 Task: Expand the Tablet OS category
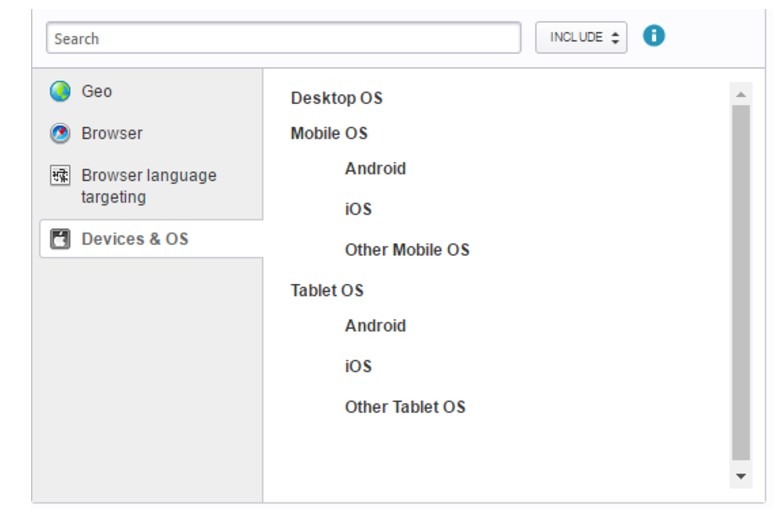click(327, 290)
